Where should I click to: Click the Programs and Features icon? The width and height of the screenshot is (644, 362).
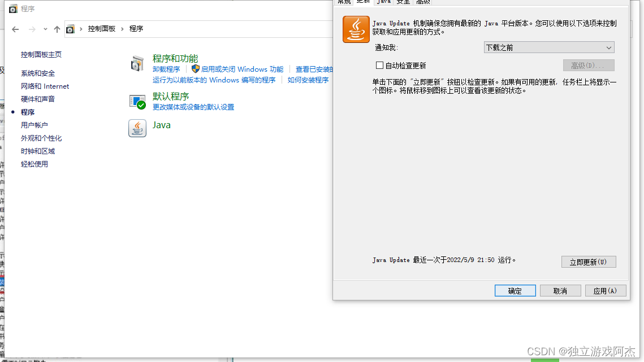pos(137,64)
